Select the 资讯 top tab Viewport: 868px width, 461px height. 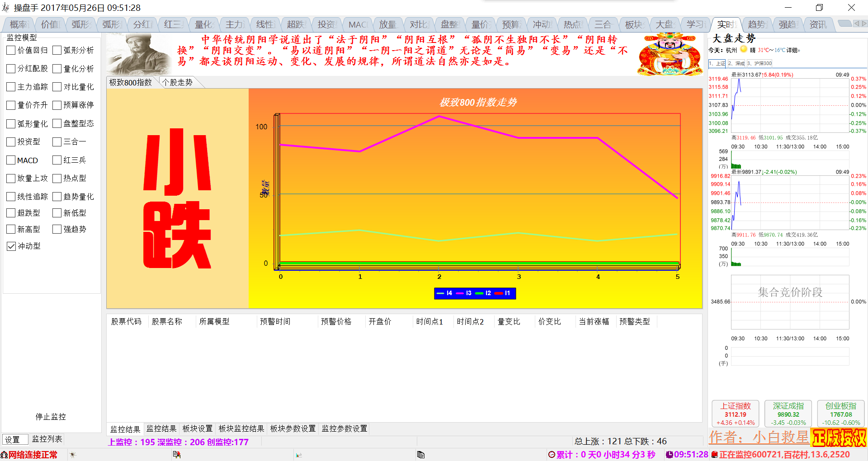point(818,24)
